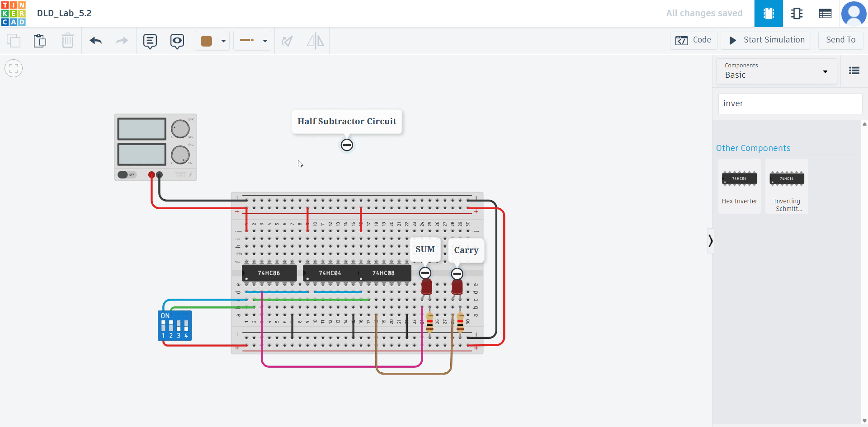Click the Delete trash icon
This screenshot has height=427, width=868.
pos(67,41)
